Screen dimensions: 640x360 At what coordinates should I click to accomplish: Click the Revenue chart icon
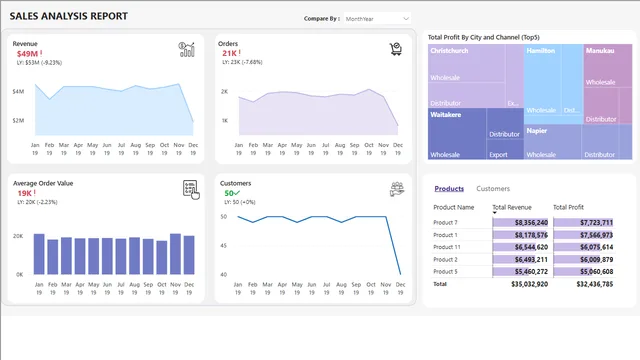187,49
